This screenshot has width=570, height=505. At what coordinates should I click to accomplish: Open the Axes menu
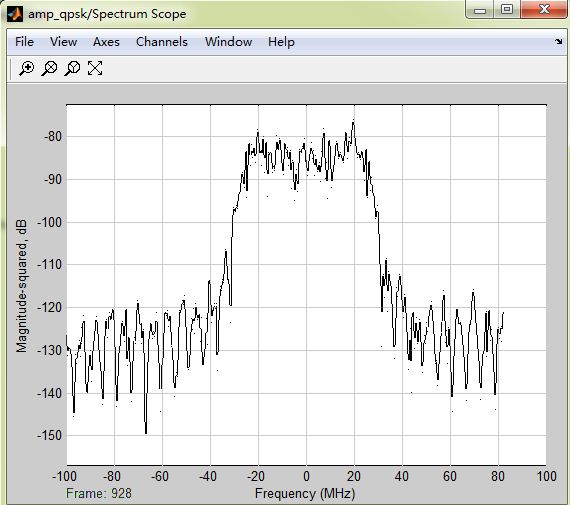point(106,41)
